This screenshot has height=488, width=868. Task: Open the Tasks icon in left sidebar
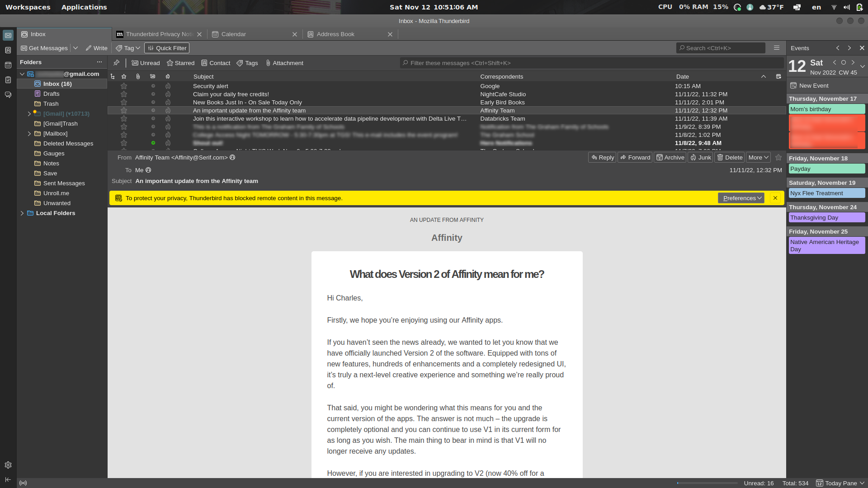[8, 80]
